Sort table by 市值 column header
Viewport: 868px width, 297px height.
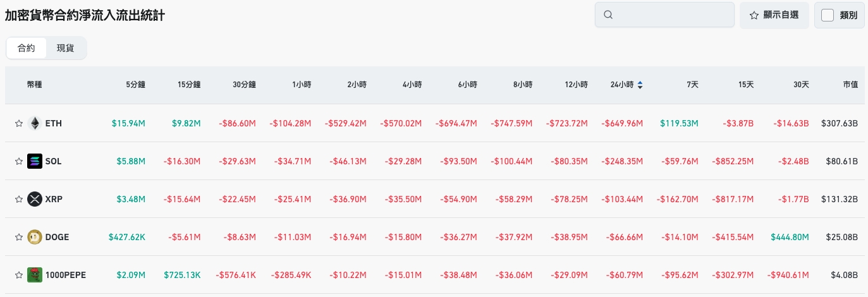click(x=850, y=85)
